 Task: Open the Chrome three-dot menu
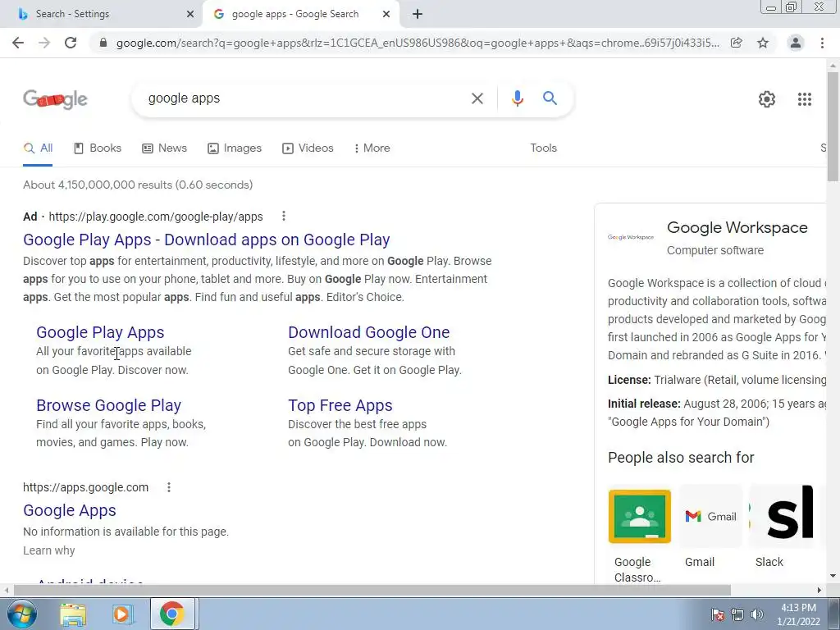click(822, 43)
